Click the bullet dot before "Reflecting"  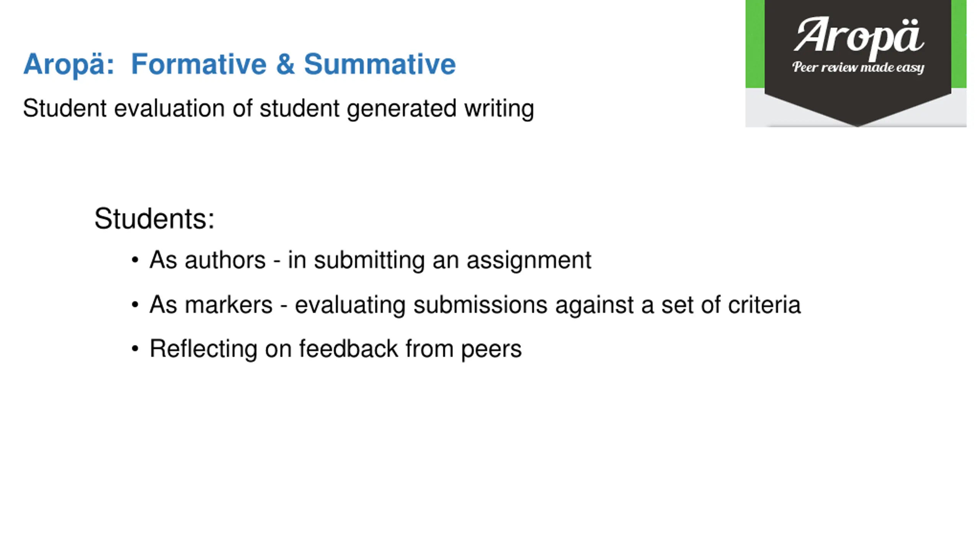[x=135, y=349]
